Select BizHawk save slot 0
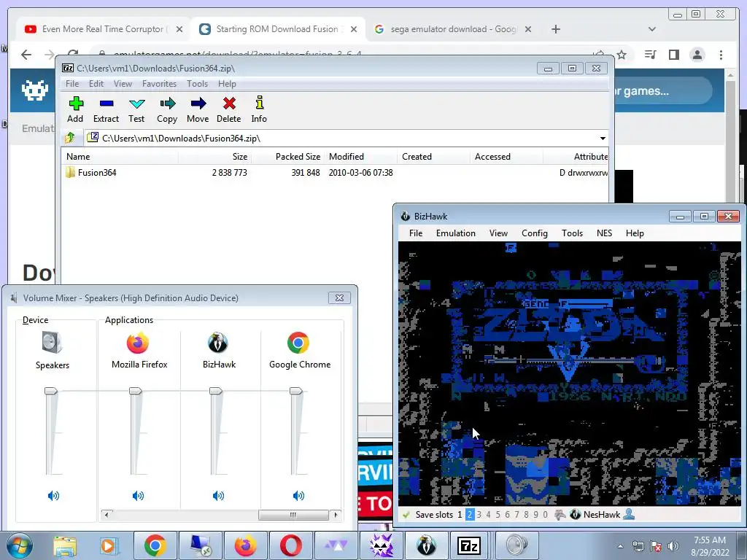Screen dimensions: 747x560 [546, 515]
